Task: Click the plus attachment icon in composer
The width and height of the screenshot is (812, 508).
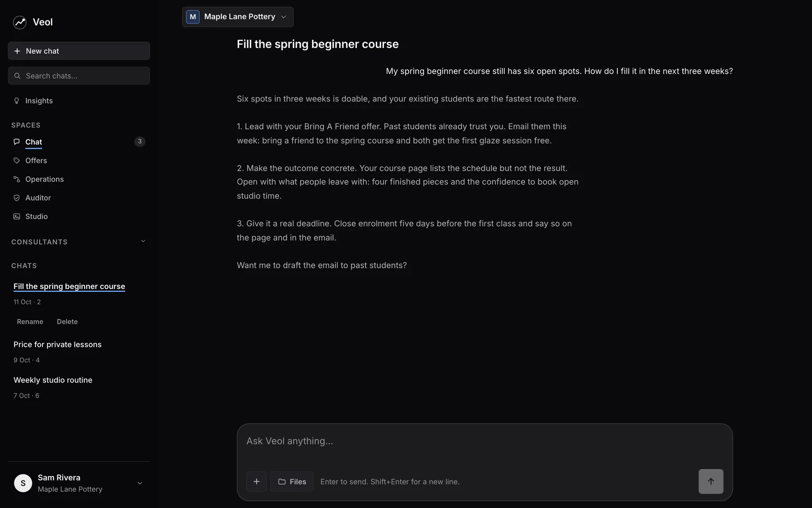Action: (x=256, y=481)
